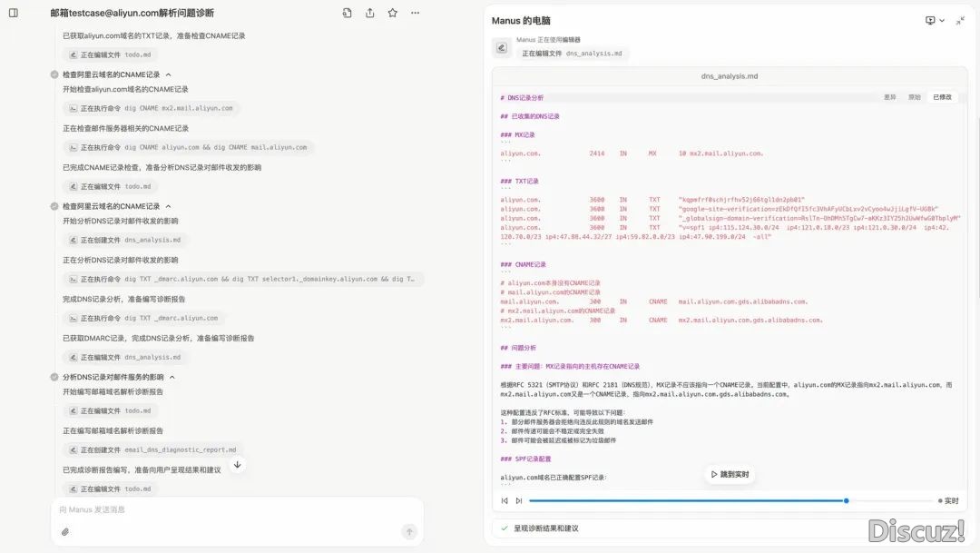Open todo.md chip under 已完成诊断报告编写
Viewport: 980px width, 553px height.
pos(111,489)
